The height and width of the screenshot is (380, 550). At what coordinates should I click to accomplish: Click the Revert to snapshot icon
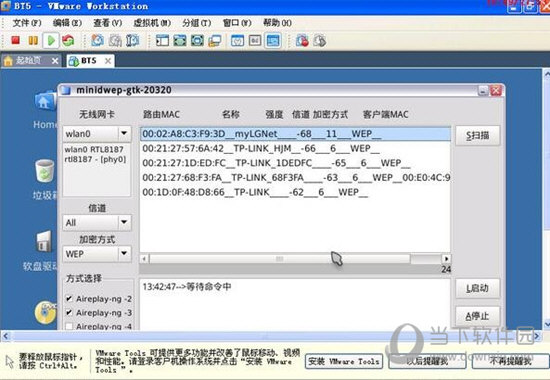coord(115,41)
